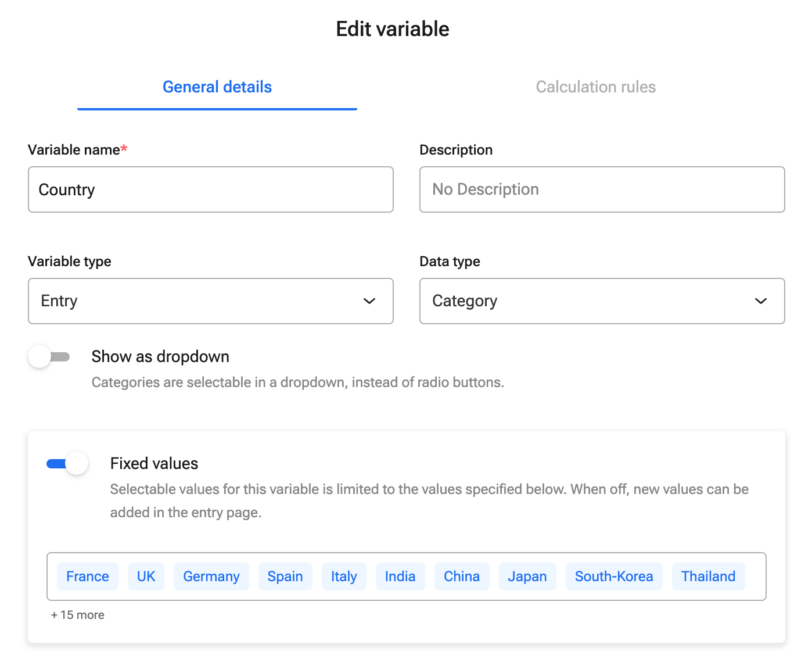Switch to the Calculation rules tab

[595, 87]
